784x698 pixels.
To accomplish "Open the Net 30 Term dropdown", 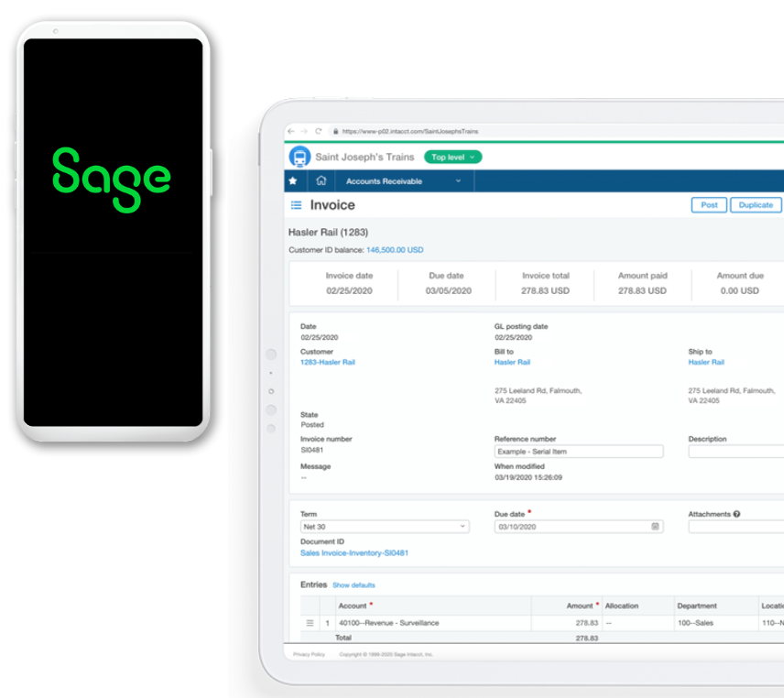I will coord(462,528).
